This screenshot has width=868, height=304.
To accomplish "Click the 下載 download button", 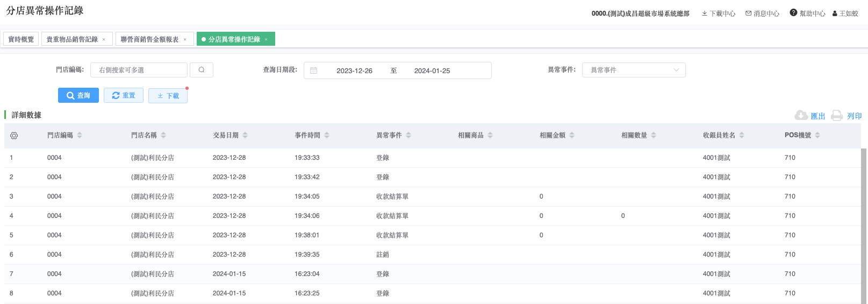I will point(168,96).
